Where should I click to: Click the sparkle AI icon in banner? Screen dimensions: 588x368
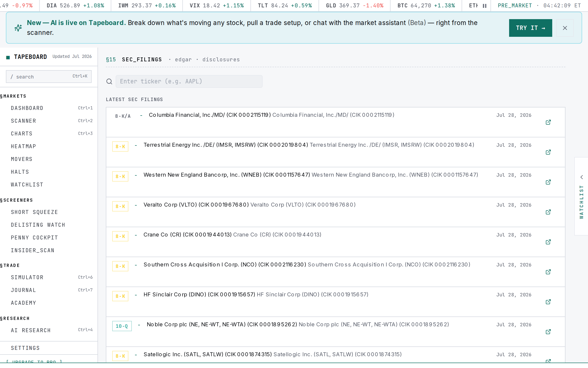18,28
